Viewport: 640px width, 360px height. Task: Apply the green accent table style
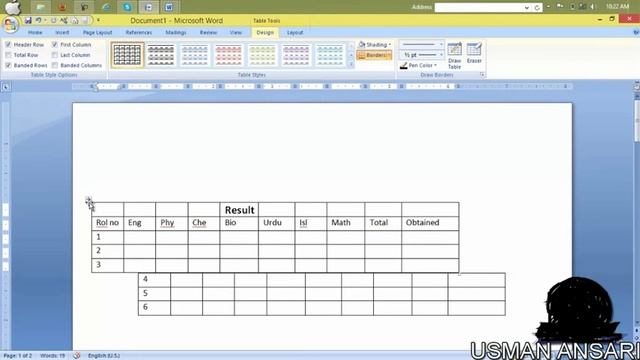click(262, 55)
